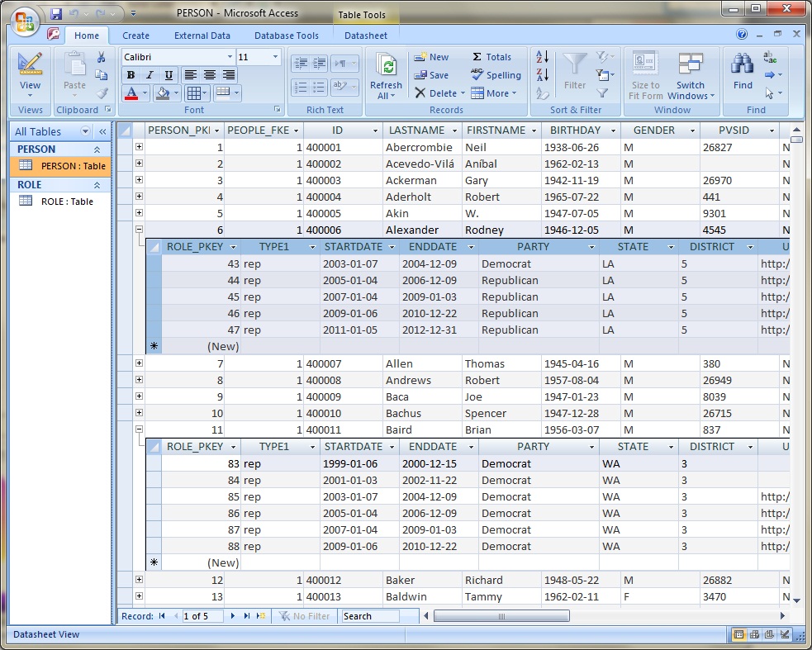Align text left
The width and height of the screenshot is (812, 650).
pos(191,75)
